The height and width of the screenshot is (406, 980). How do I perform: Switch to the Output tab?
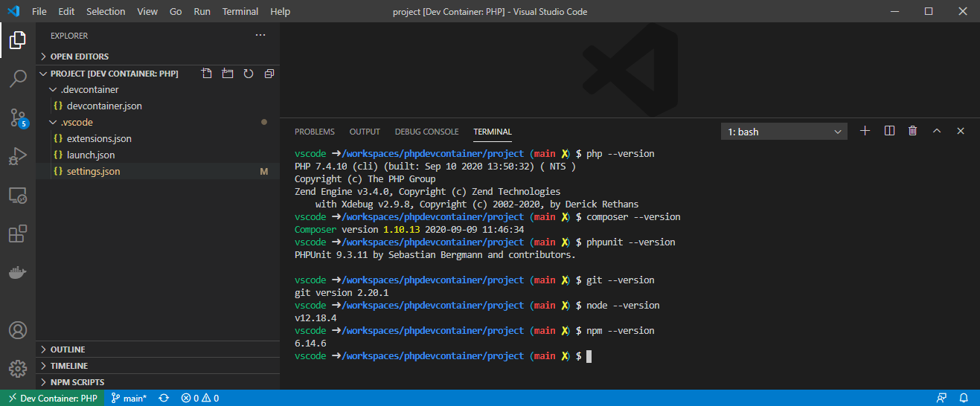365,132
